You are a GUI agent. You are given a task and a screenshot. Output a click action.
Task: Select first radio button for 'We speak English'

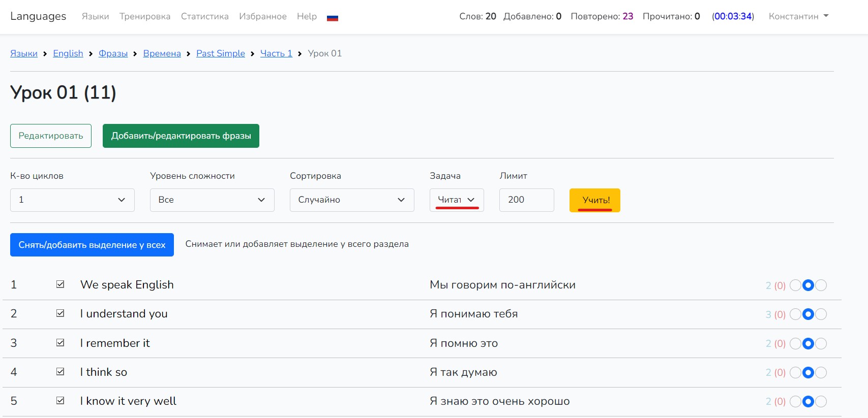coord(795,285)
